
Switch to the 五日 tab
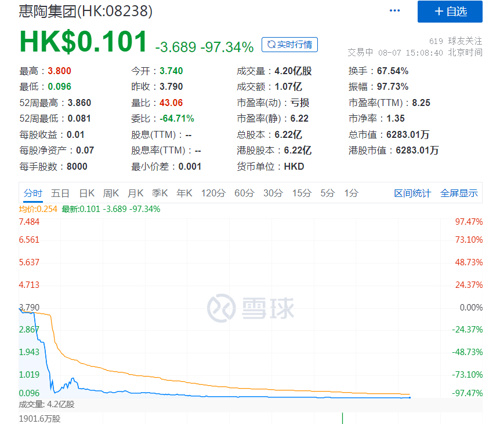[x=60, y=193]
